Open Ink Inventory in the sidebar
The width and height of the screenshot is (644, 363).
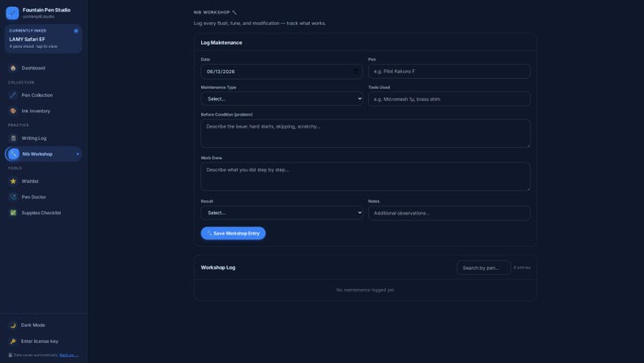tap(43, 111)
